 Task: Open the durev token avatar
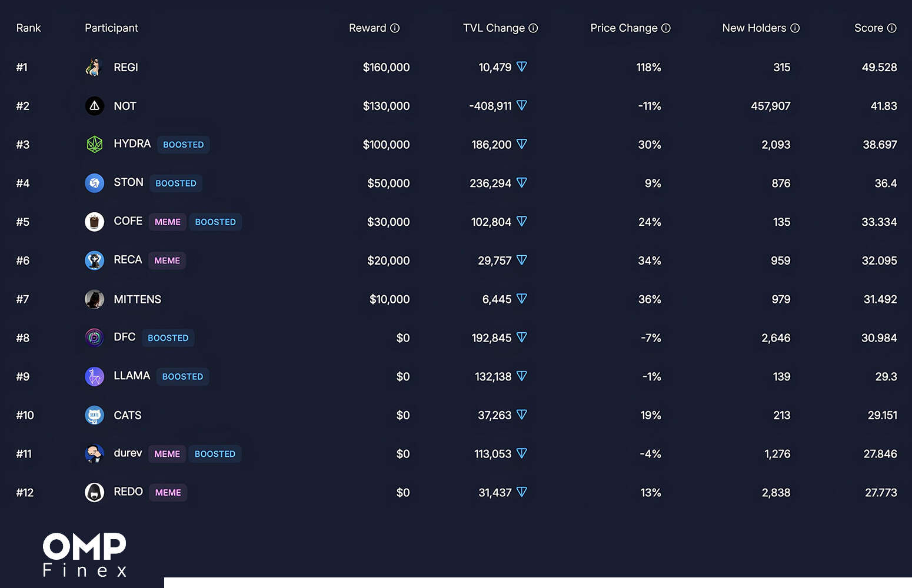pyautogui.click(x=95, y=453)
